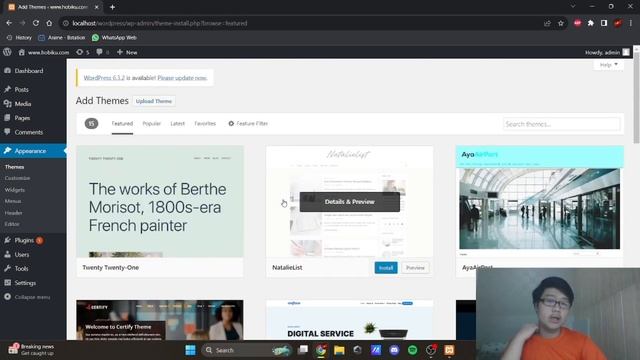This screenshot has width=640, height=360.
Task: Open Digital Service theme thumbnail
Action: [350, 320]
